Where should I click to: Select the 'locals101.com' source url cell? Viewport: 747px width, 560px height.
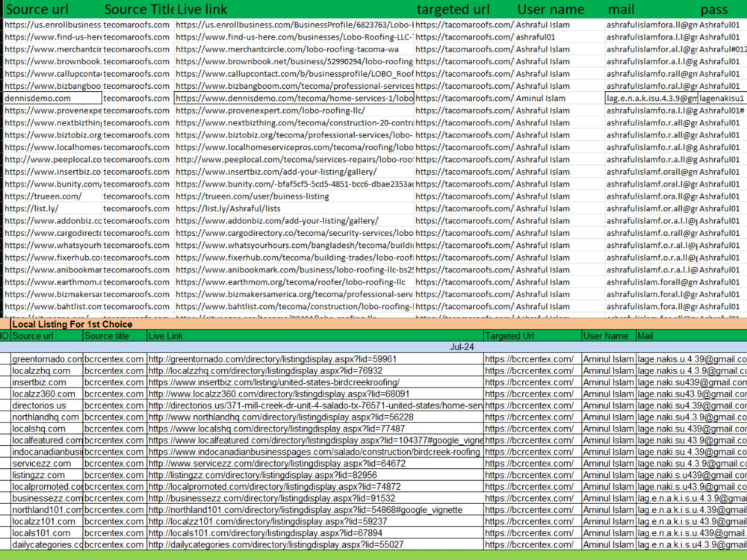pyautogui.click(x=46, y=533)
